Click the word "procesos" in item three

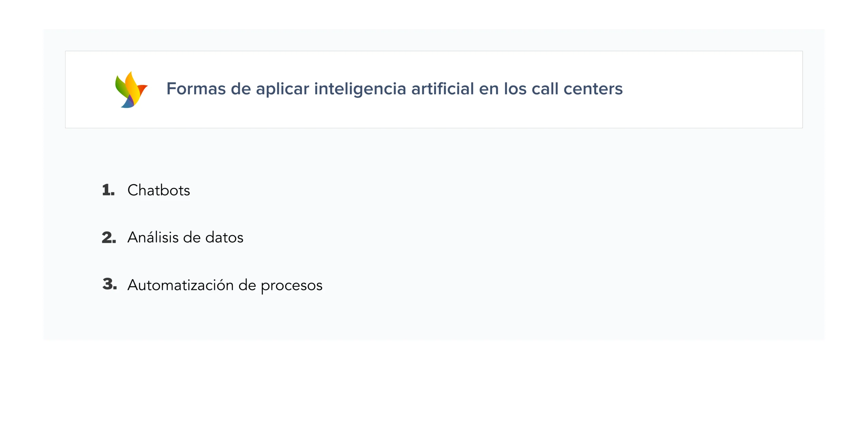(292, 286)
